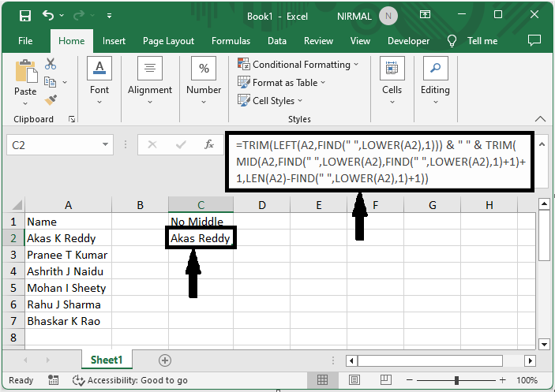Open the Tell me lightbulb search
This screenshot has width=555, height=392.
[452, 41]
